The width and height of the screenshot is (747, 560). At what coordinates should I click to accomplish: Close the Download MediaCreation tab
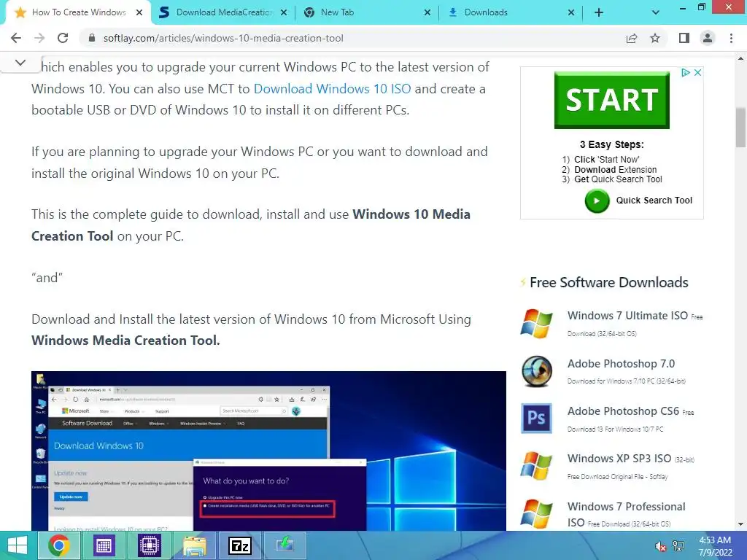point(284,13)
